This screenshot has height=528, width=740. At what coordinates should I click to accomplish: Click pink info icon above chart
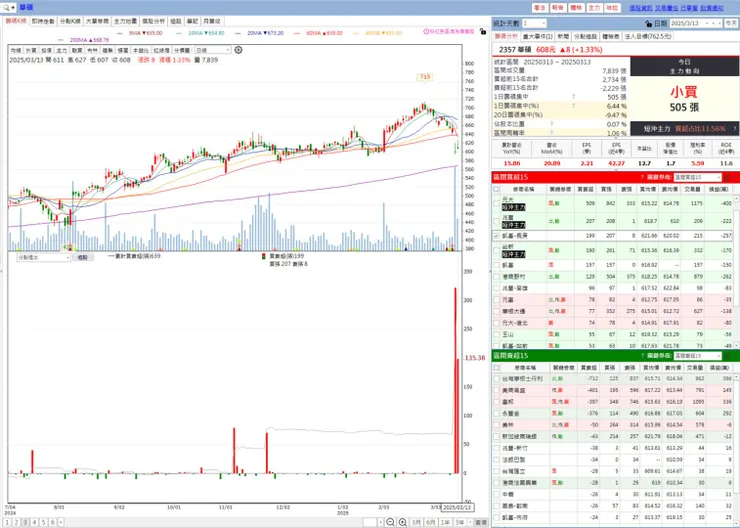coord(426,32)
